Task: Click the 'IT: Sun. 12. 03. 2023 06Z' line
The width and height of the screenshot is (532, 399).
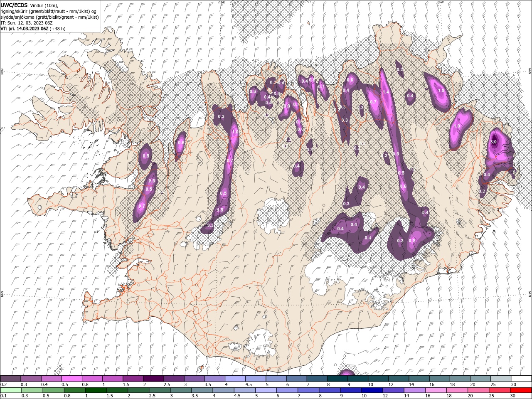Action: (x=27, y=23)
